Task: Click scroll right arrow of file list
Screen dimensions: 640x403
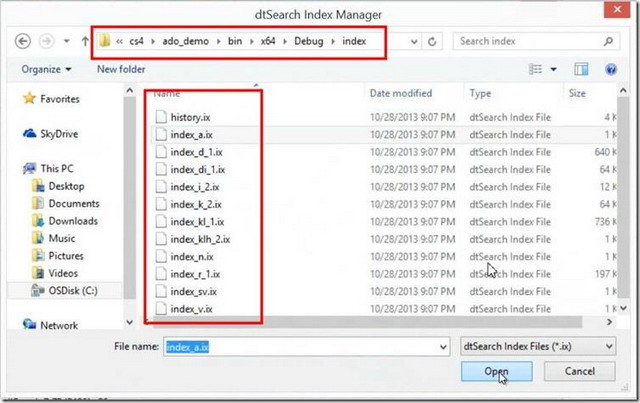Action: pos(609,322)
